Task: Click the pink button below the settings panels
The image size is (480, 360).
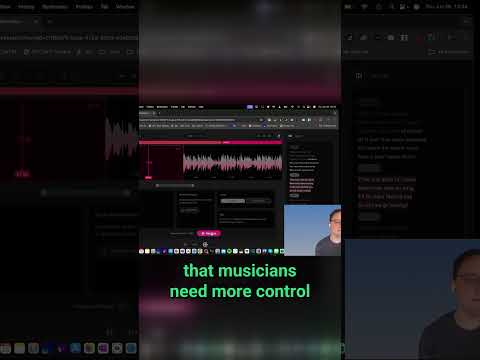Action: (209, 233)
